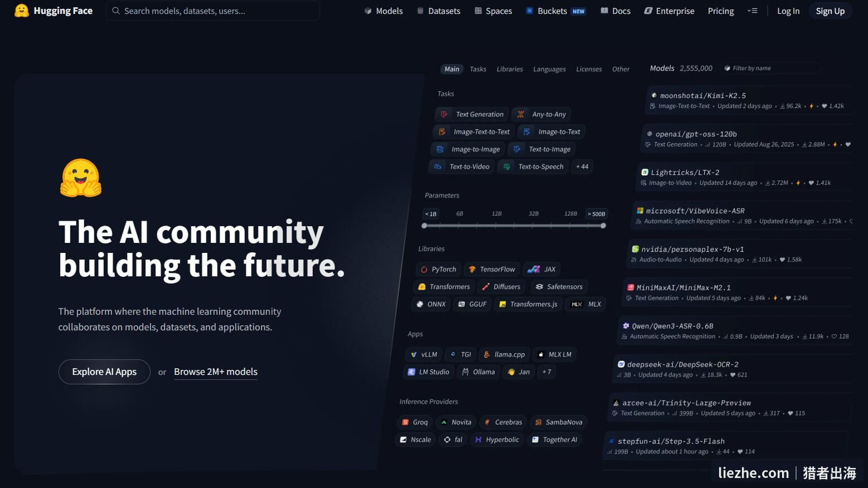Open the Models nav link
The width and height of the screenshot is (868, 488).
[384, 11]
